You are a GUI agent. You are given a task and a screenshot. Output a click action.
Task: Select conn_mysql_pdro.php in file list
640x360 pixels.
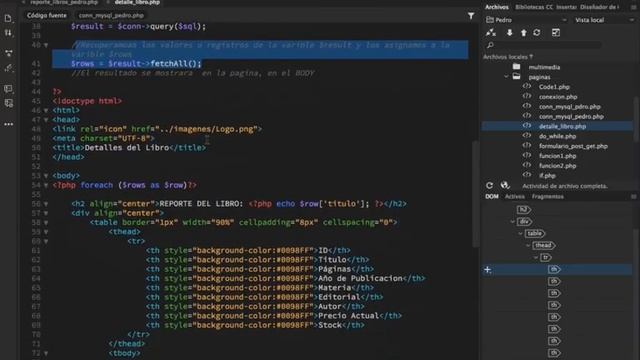click(x=569, y=107)
